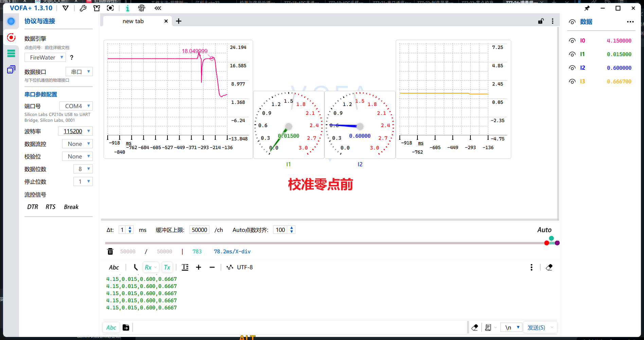The image size is (644, 340).
Task: Click the eraser icon in receive toolbar
Action: (549, 268)
